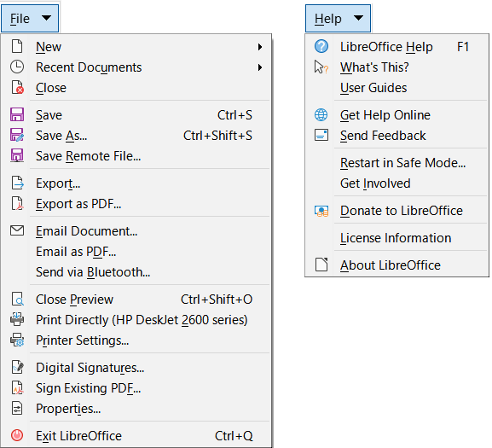
Task: Select Email Document... entry
Action: 136,230
